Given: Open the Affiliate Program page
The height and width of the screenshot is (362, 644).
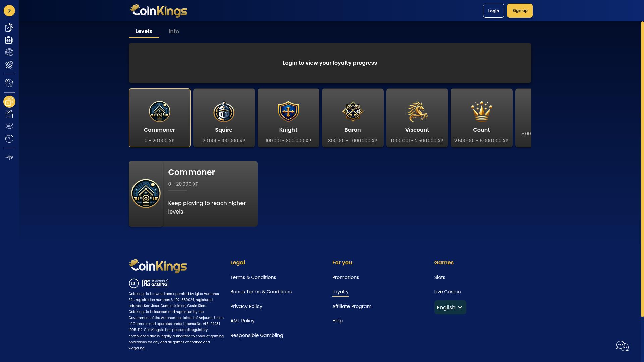Looking at the screenshot, I should pyautogui.click(x=352, y=306).
